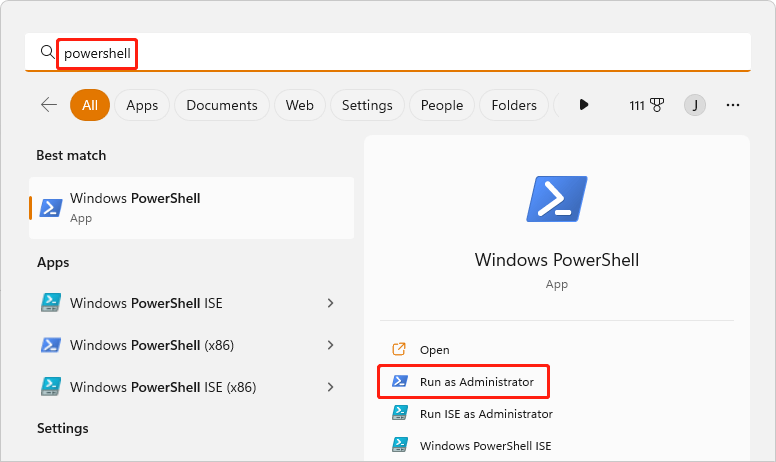Viewport: 776px width, 462px height.
Task: Click the back arrow in search
Action: coord(48,105)
